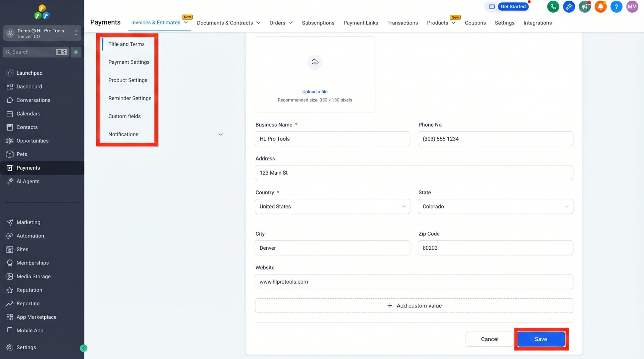Select Custom fields section
Viewport: 644px width, 359px height.
coord(125,116)
